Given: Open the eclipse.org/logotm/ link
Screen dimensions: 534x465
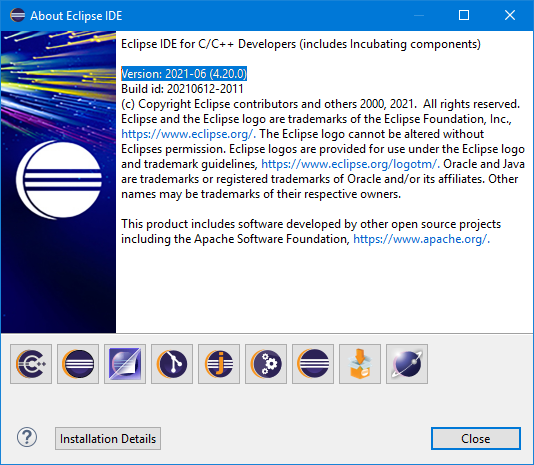Looking at the screenshot, I should (x=350, y=164).
